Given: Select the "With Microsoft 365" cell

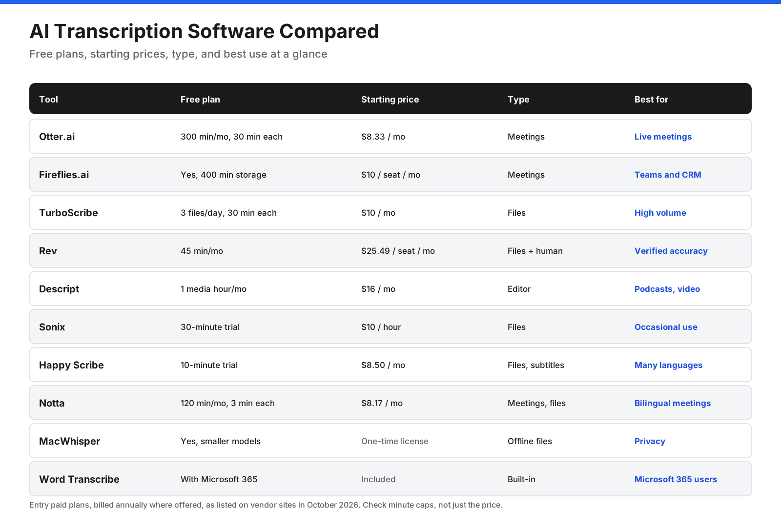Looking at the screenshot, I should click(x=219, y=479).
